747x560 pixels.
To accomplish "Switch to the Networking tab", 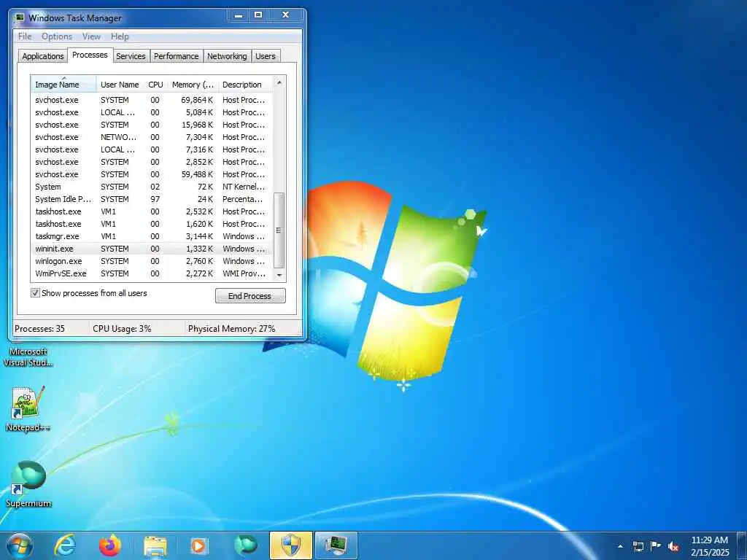I will (x=228, y=56).
